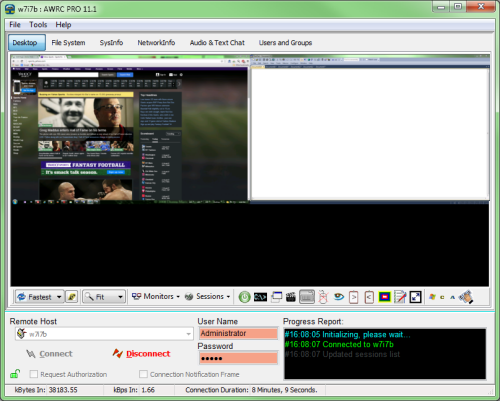
Task: Click the yellow pencil button beside Fastest
Action: [x=72, y=297]
